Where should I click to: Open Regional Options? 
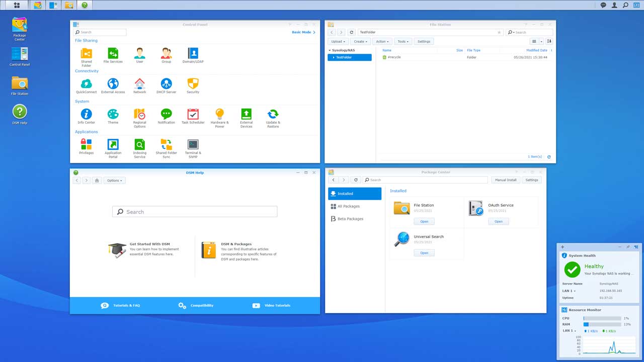coord(140,118)
